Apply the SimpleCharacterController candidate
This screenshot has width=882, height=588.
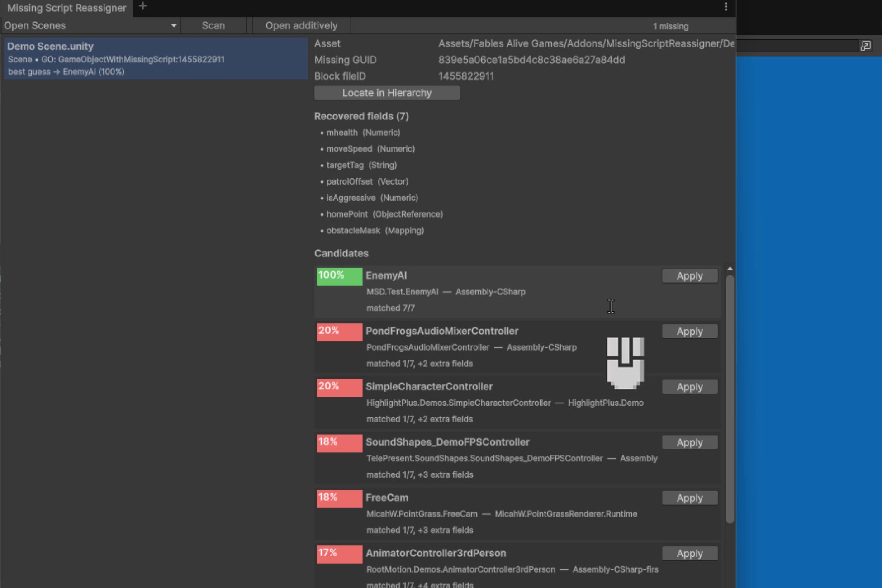tap(689, 387)
